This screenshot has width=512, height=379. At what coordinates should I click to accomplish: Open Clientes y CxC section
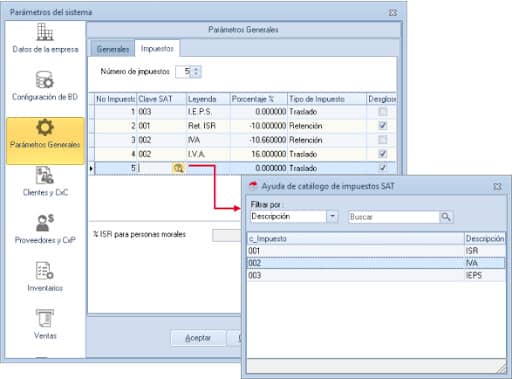click(x=45, y=182)
